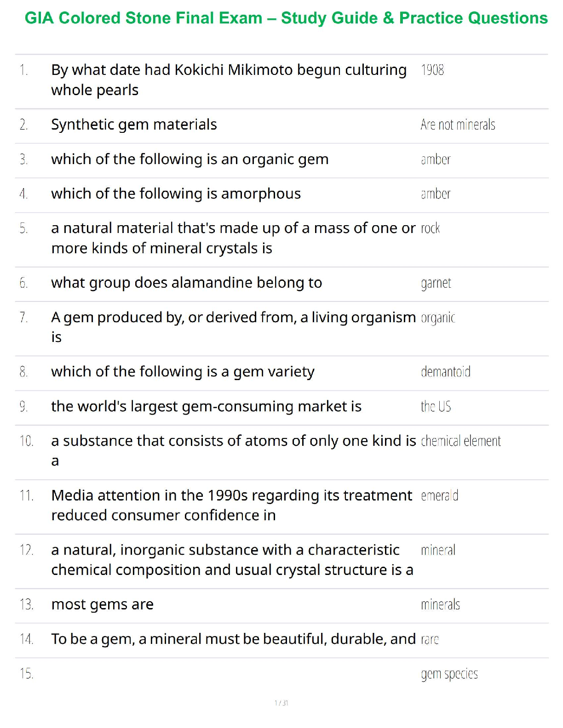Screen dimensions: 563x728
Task: Click the "most gems are" question
Action: click(x=102, y=604)
